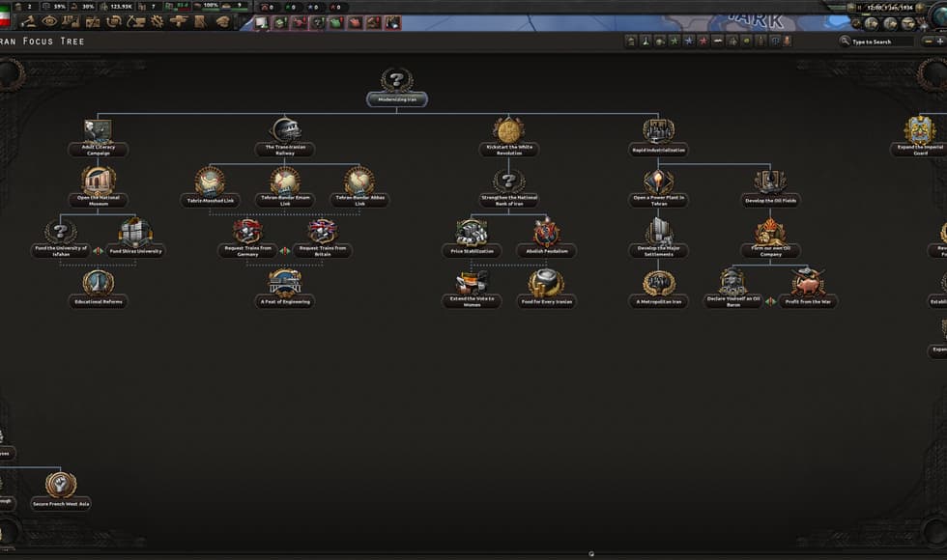Select Fund the University of Isfahan focus

click(60, 239)
